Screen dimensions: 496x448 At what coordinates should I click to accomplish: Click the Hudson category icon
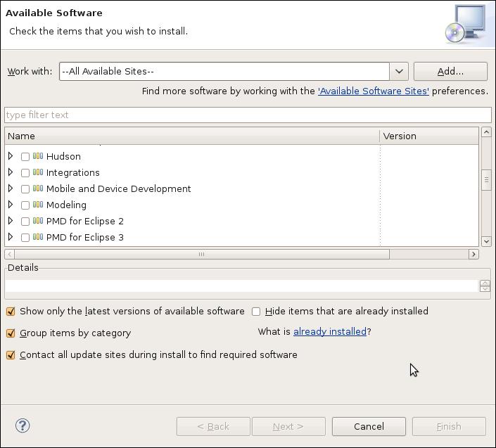[x=38, y=156]
